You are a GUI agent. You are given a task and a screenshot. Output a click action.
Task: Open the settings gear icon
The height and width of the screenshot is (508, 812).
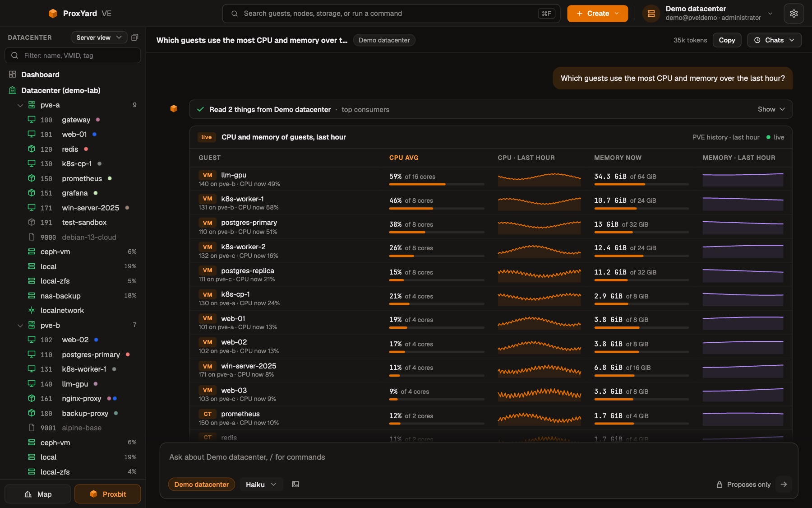[794, 14]
